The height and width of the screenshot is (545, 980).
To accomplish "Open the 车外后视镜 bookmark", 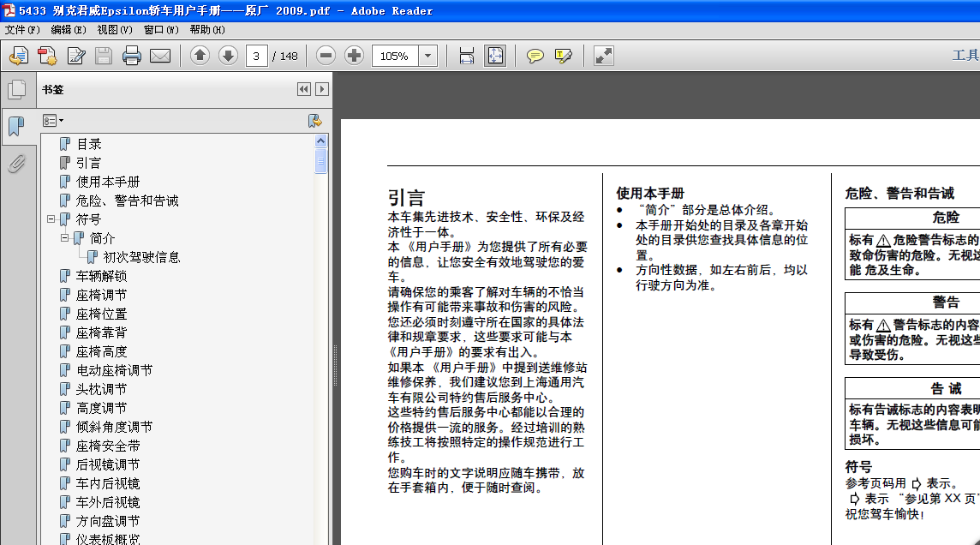I will [108, 502].
